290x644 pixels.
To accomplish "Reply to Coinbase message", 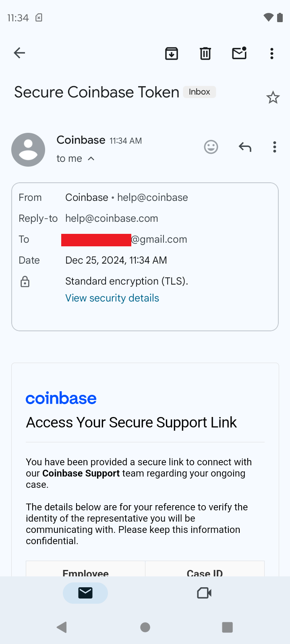I will point(245,147).
